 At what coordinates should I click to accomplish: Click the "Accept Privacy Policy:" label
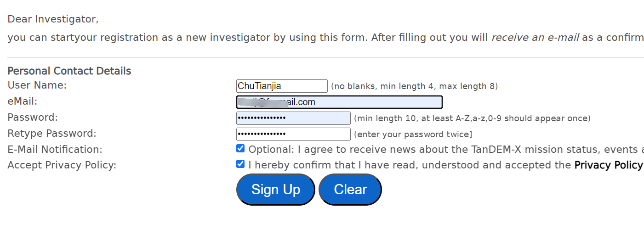[62, 165]
